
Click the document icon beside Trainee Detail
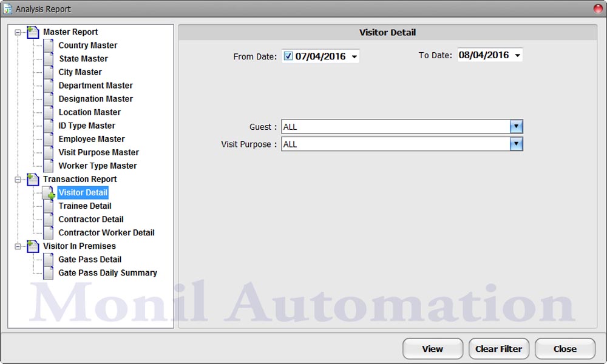(49, 206)
